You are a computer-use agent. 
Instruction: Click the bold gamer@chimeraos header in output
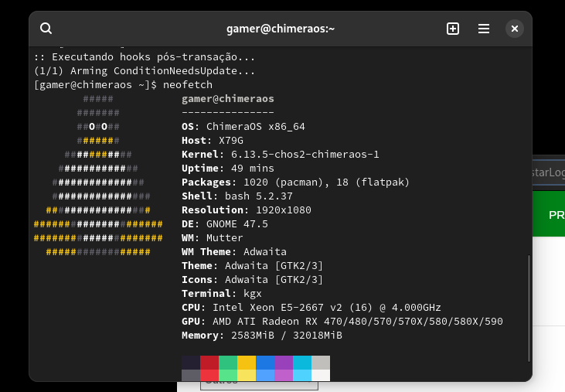click(x=228, y=99)
